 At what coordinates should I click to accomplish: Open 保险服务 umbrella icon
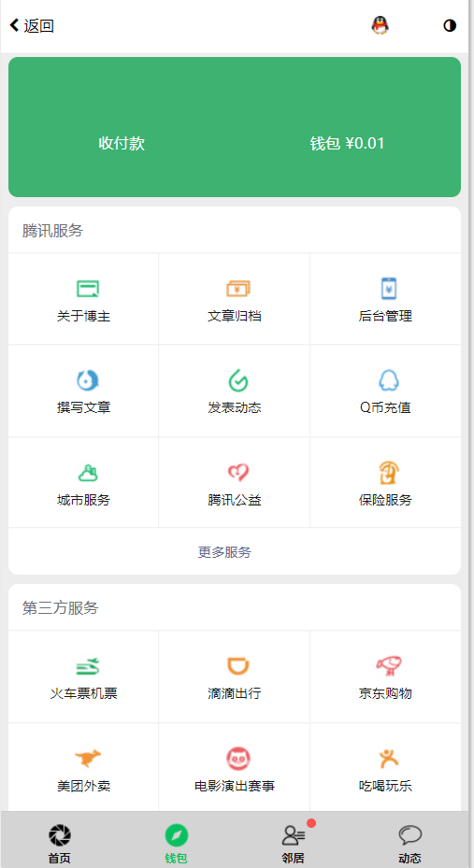click(x=389, y=474)
